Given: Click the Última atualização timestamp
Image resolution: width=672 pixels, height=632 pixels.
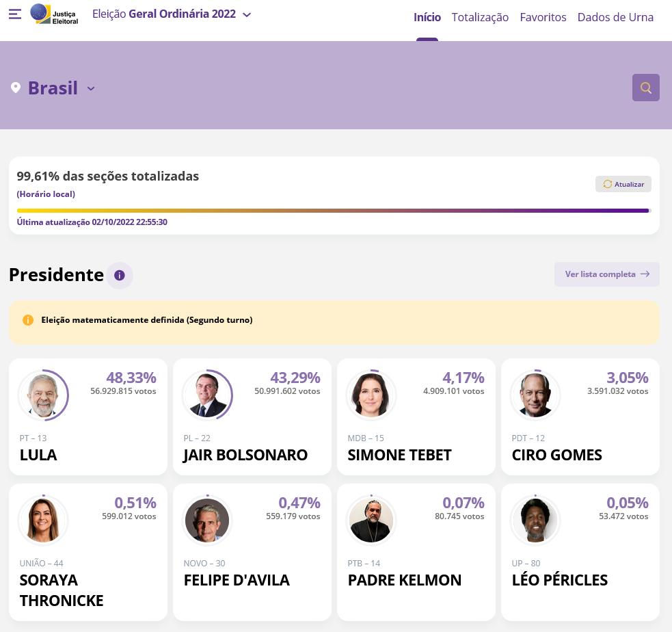Looking at the screenshot, I should click(x=92, y=222).
